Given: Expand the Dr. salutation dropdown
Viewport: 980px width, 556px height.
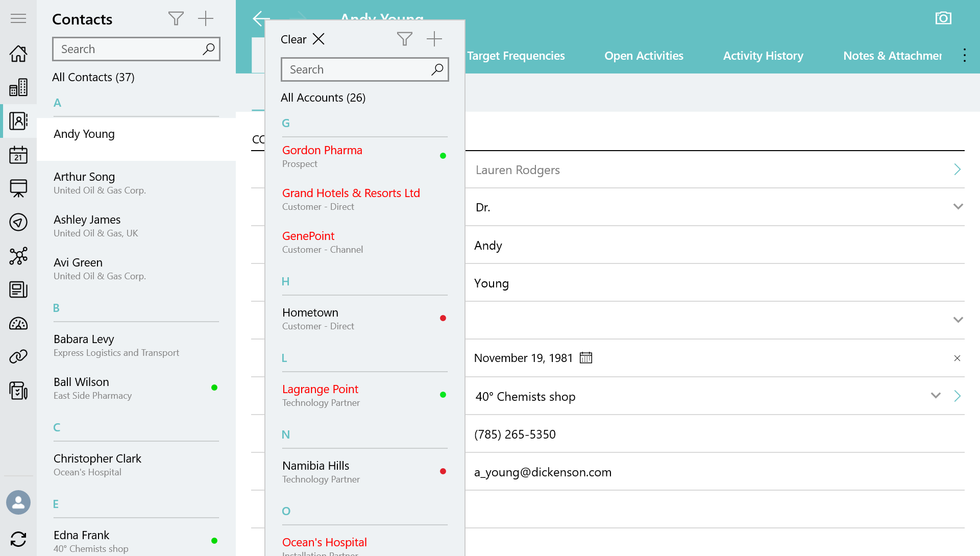Looking at the screenshot, I should 958,207.
